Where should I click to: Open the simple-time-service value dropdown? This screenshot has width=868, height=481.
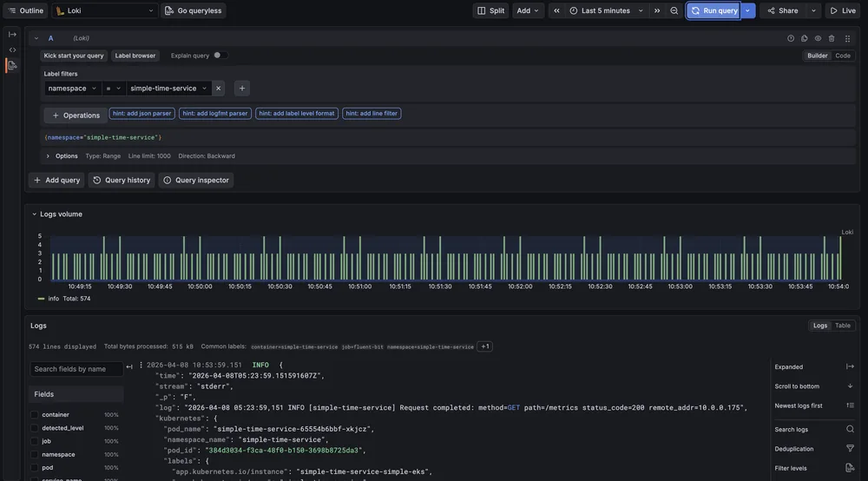coord(168,88)
